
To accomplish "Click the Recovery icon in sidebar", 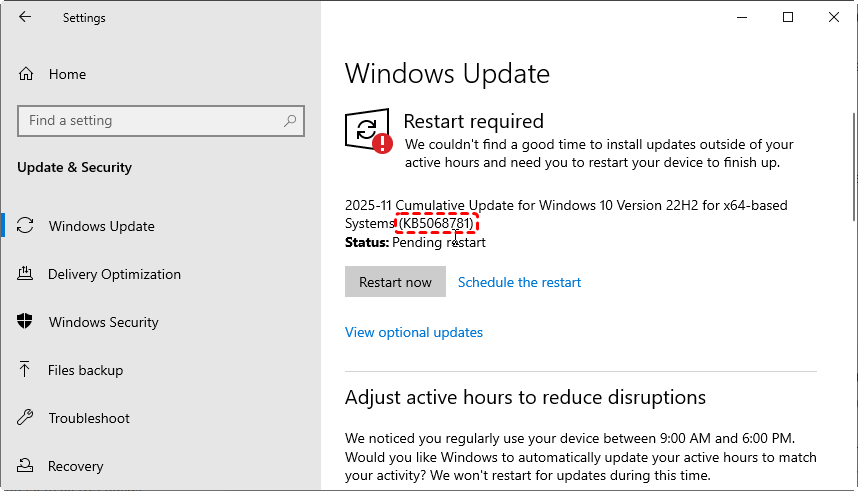I will (26, 466).
